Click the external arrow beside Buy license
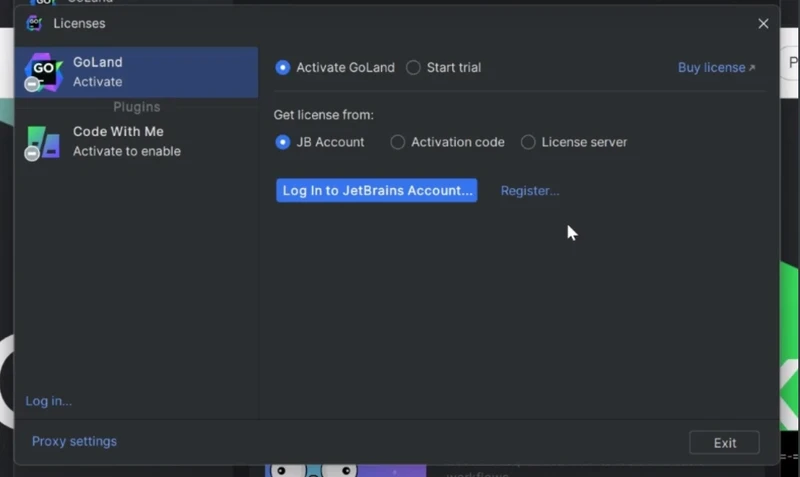Viewport: 800px width, 477px height. (x=752, y=68)
